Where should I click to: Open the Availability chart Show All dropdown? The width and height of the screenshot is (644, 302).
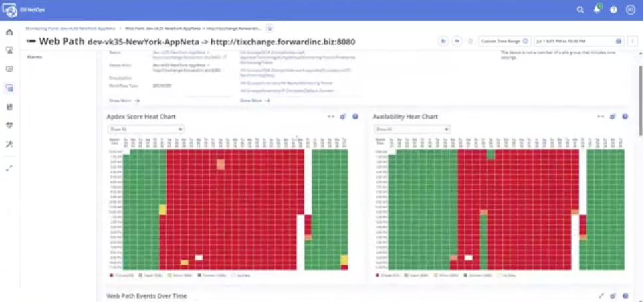click(411, 129)
